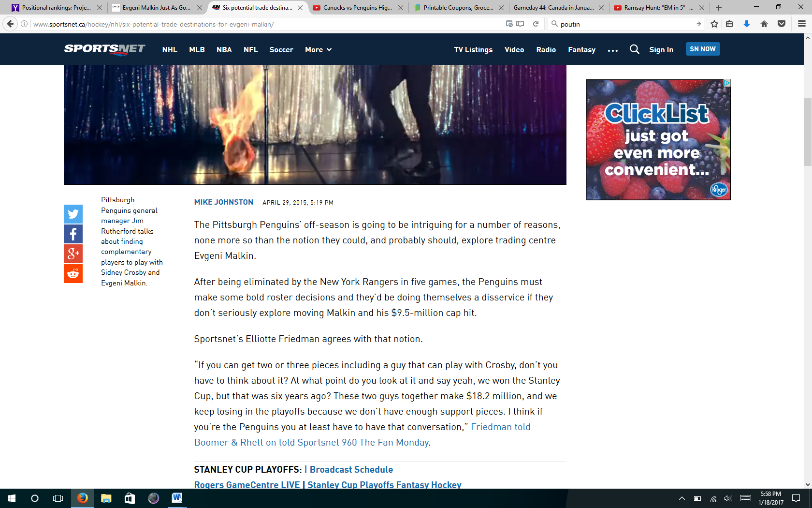Share article on Reddit

point(73,273)
